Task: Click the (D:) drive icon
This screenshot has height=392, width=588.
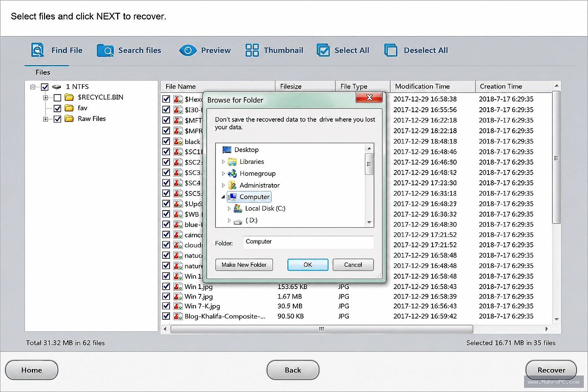Action: click(x=238, y=221)
